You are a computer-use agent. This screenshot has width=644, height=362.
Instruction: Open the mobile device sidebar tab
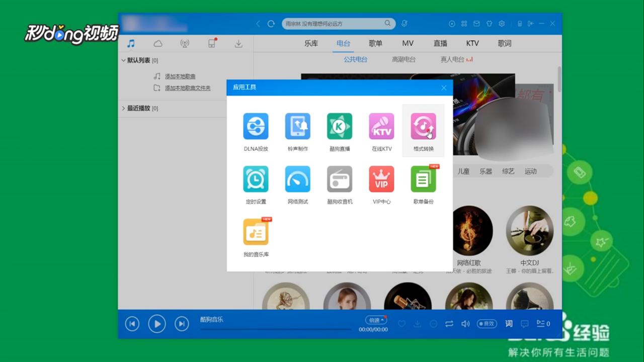212,44
